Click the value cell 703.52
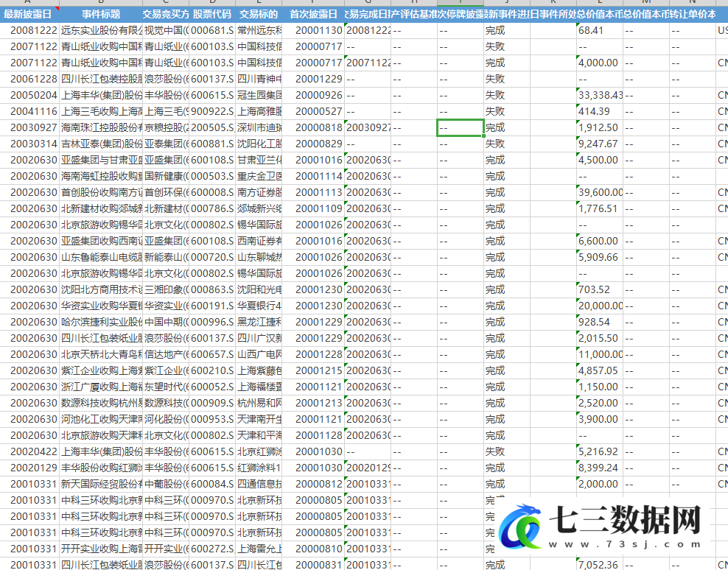Image resolution: width=728 pixels, height=570 pixels. point(600,289)
